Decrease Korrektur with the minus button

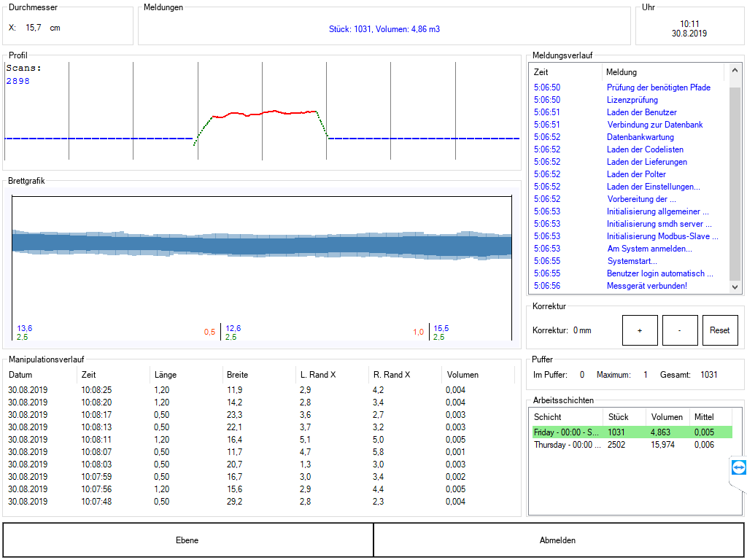pyautogui.click(x=680, y=330)
